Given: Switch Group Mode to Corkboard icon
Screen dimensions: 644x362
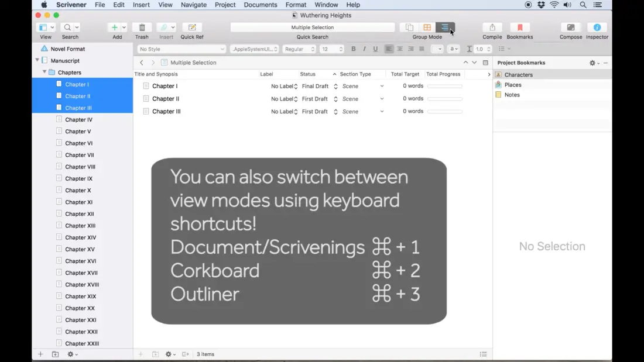Looking at the screenshot, I should click(x=427, y=27).
